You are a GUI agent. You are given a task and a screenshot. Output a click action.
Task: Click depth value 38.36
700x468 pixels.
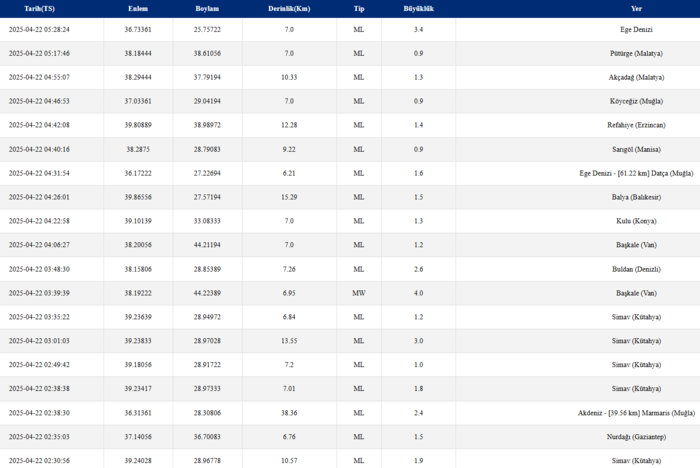pyautogui.click(x=289, y=413)
